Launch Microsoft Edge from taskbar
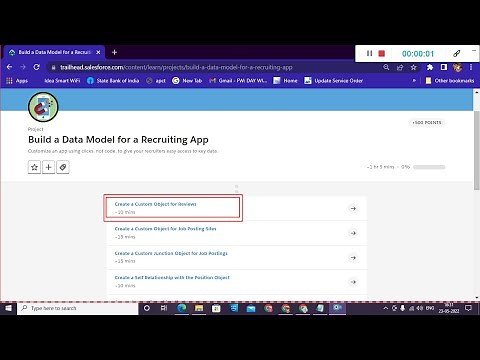 [x=182, y=308]
